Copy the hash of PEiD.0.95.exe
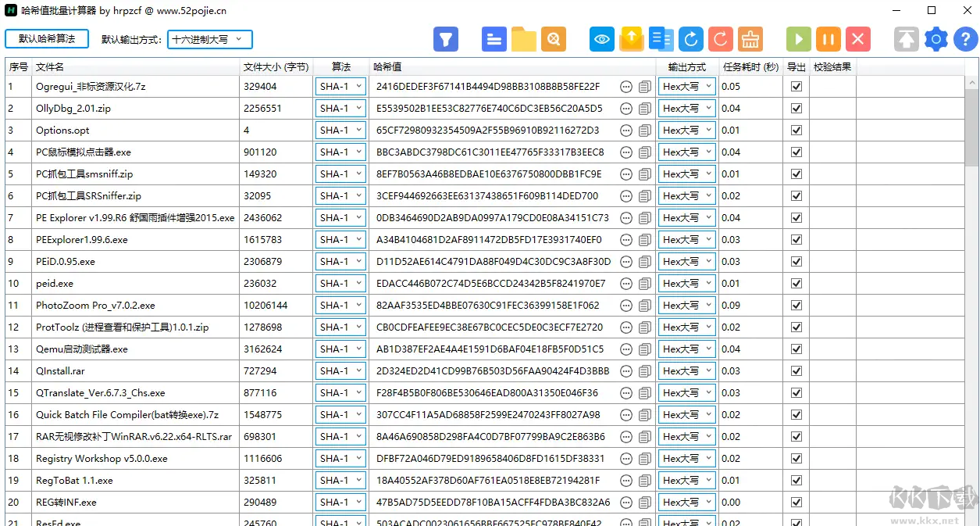 point(645,262)
